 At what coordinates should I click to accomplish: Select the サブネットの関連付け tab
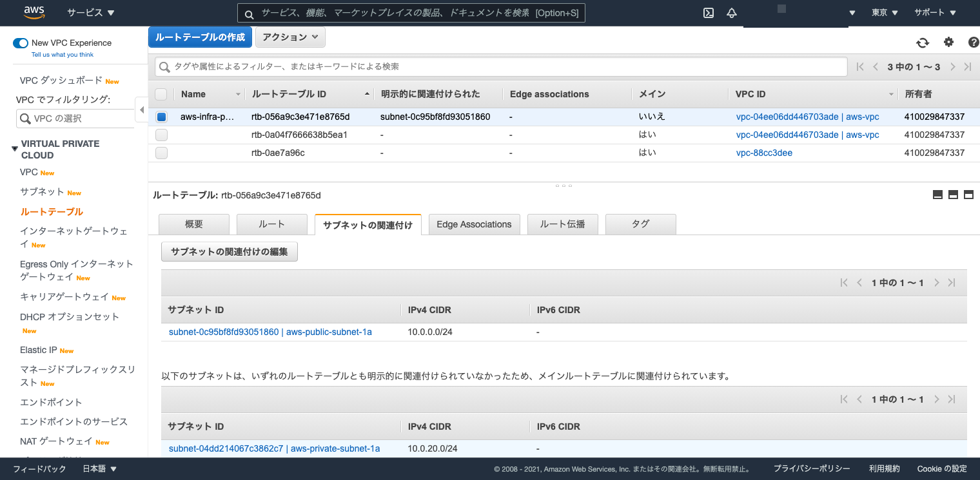click(368, 225)
